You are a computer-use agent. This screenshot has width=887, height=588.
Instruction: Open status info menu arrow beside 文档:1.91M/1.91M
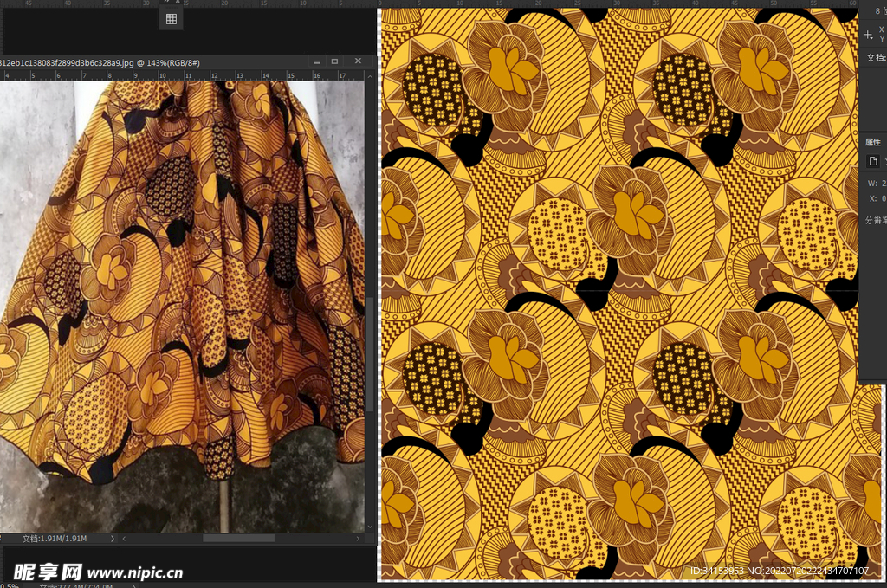112,539
